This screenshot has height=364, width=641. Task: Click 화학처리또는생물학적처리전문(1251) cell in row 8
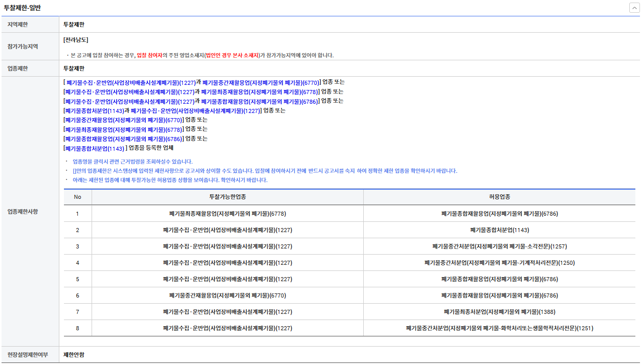point(499,328)
